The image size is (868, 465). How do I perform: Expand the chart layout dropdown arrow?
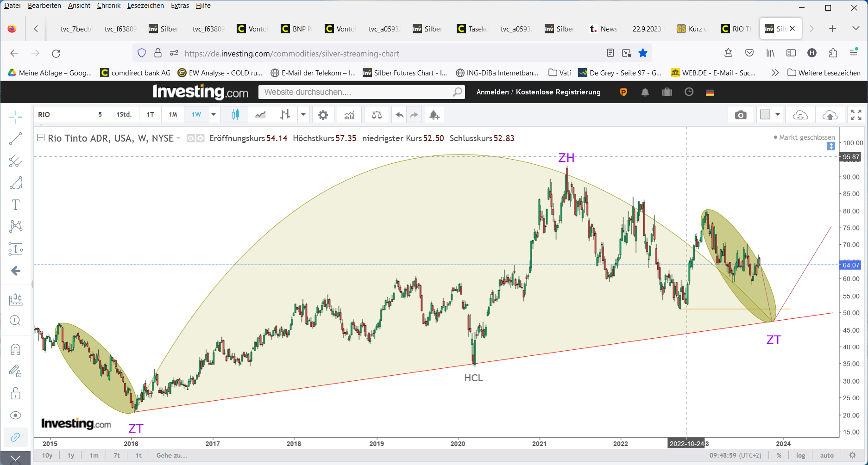click(778, 115)
